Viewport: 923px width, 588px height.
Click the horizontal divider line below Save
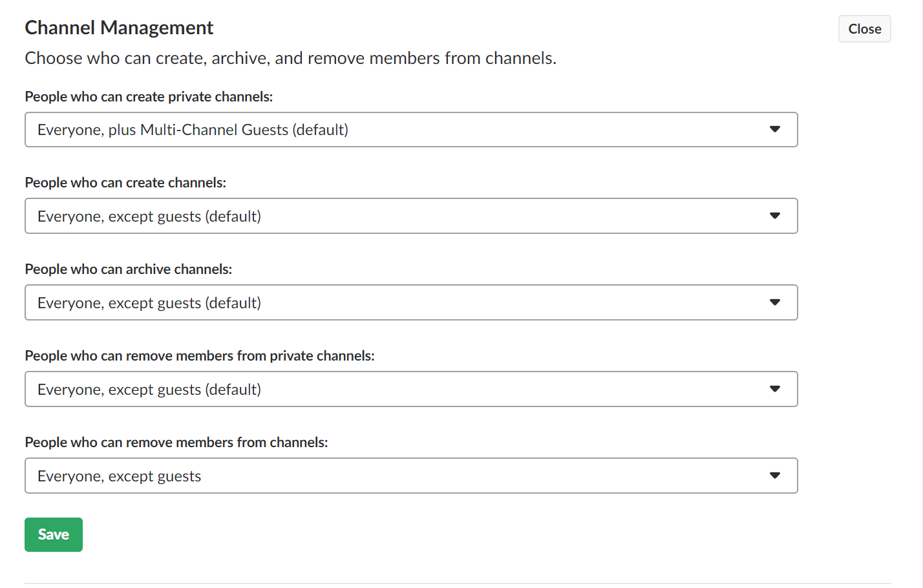458,583
